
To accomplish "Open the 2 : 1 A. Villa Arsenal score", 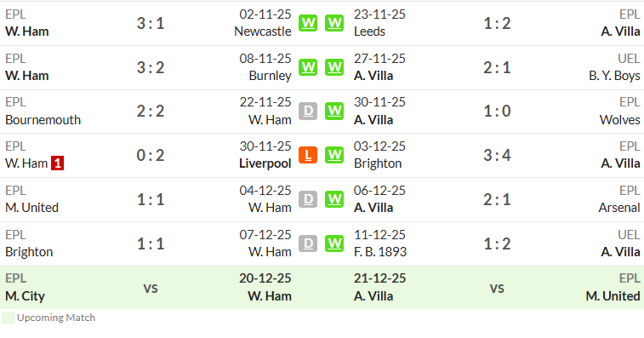I will click(x=497, y=200).
